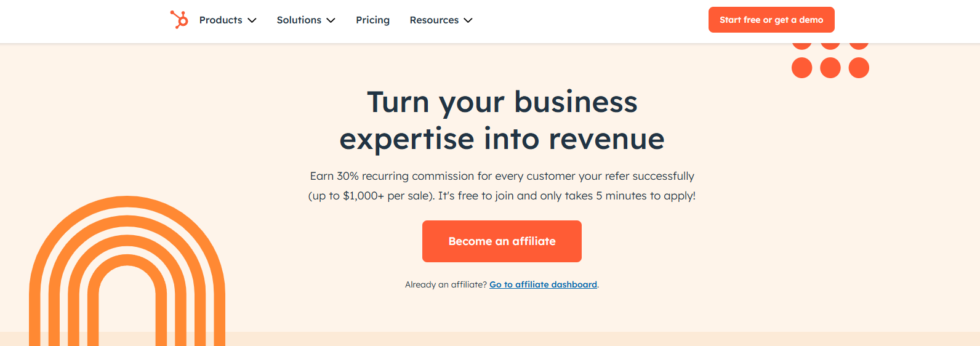Click the outermost orange arch band
Image resolution: width=980 pixels, height=346 pixels.
click(127, 201)
